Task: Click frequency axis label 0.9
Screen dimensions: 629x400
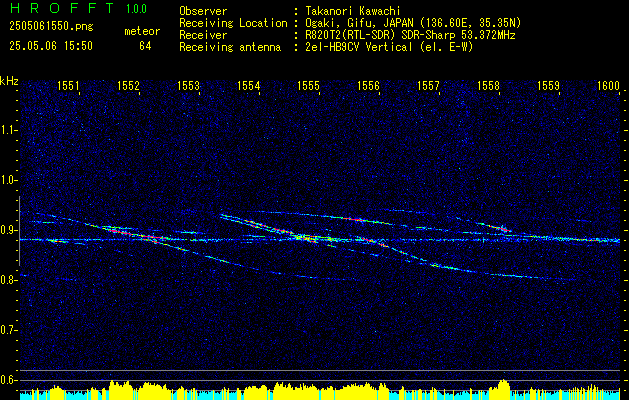Action: [7, 230]
